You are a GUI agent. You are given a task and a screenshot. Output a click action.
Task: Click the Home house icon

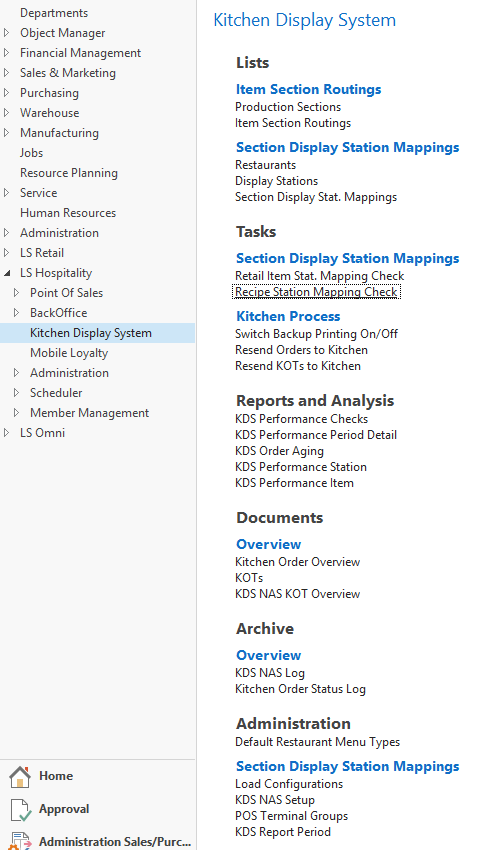(x=20, y=776)
